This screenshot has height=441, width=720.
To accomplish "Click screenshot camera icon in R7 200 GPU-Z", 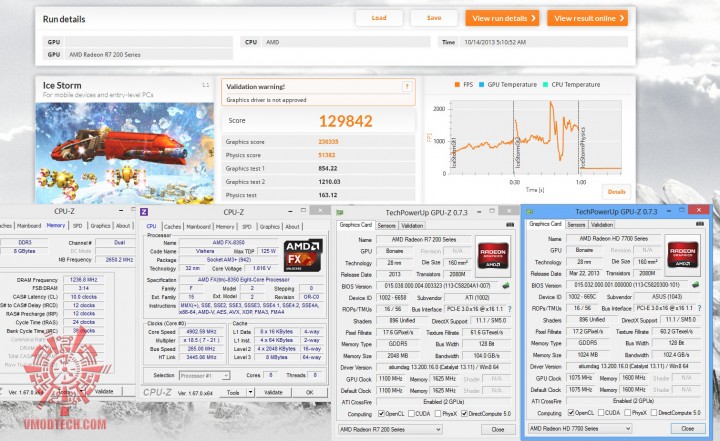I will tap(510, 225).
